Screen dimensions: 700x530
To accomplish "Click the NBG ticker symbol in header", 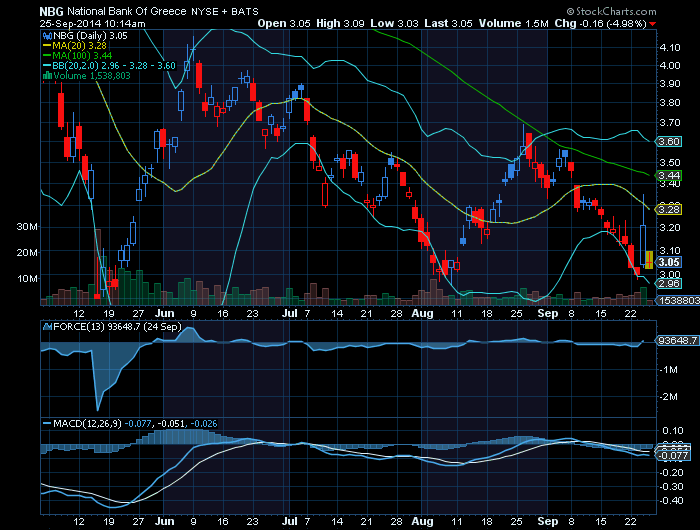I will [x=51, y=11].
